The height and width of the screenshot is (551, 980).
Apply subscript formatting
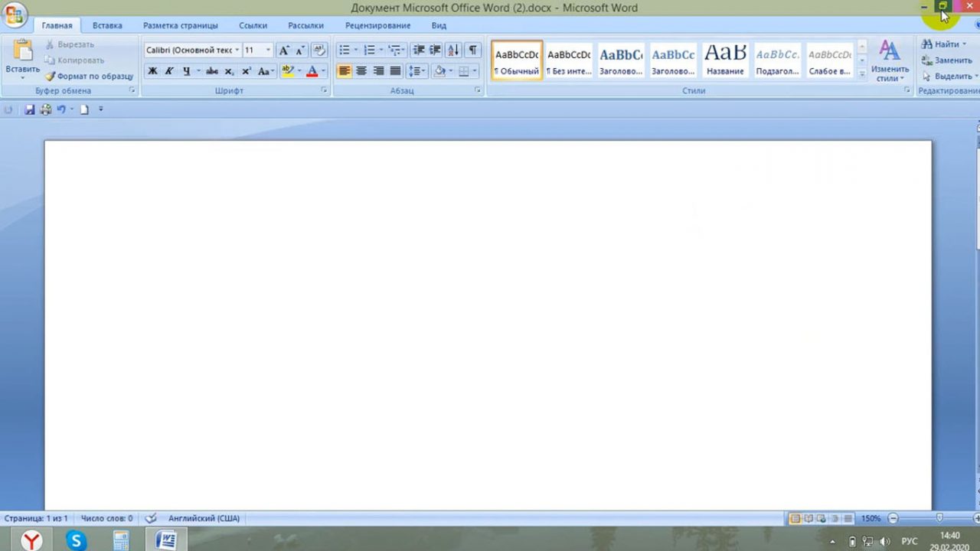tap(229, 71)
